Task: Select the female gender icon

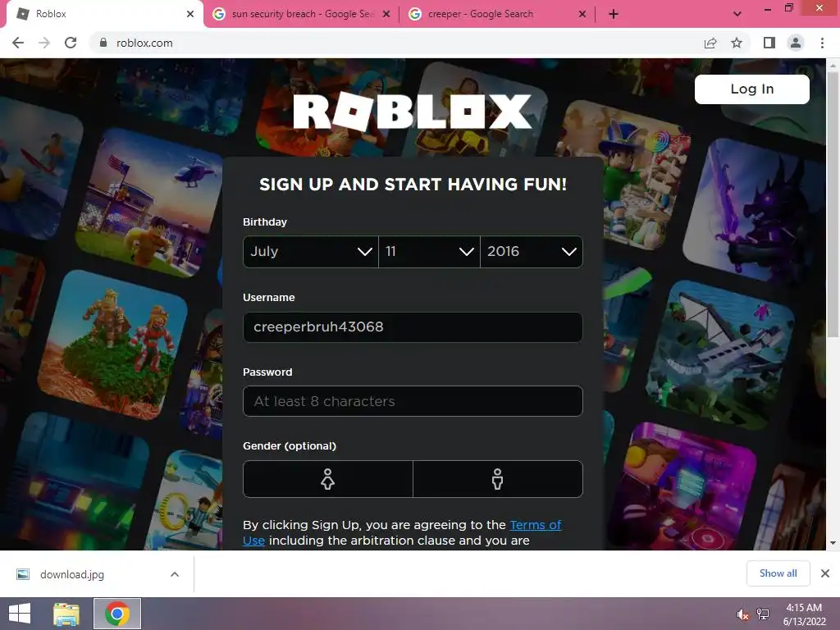Action: coord(328,479)
